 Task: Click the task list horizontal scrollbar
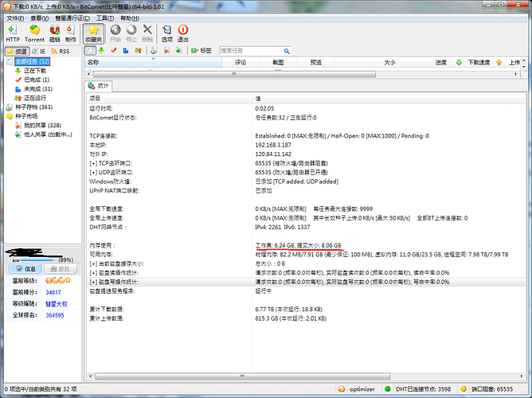tap(234, 74)
